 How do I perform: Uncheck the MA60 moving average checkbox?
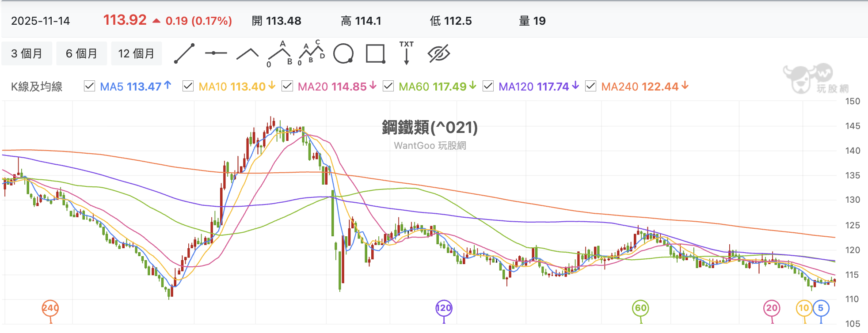(388, 86)
